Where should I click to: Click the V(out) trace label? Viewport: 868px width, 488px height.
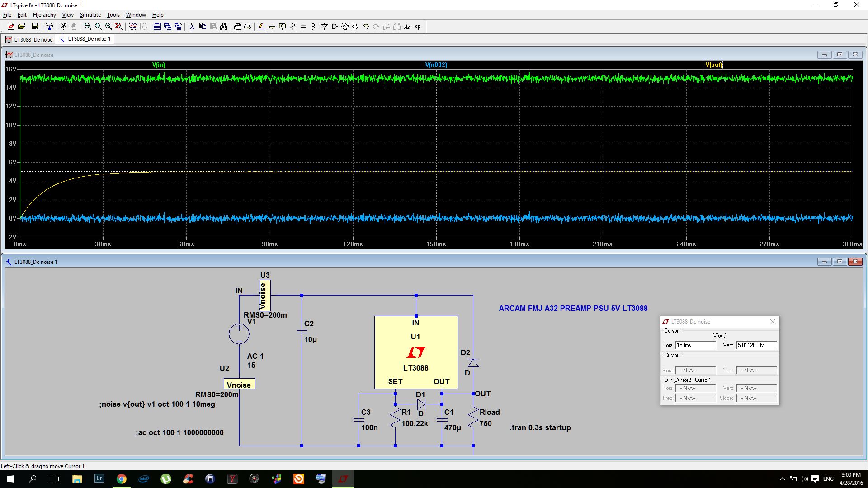point(713,65)
